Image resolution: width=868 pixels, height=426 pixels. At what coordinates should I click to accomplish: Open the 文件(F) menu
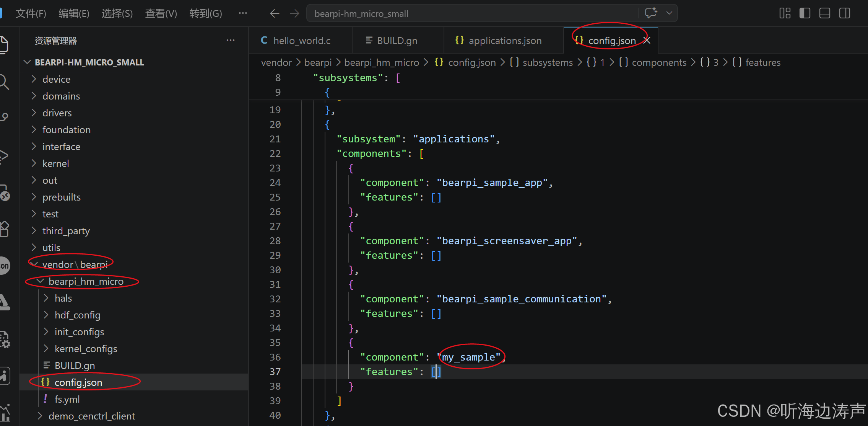(31, 14)
